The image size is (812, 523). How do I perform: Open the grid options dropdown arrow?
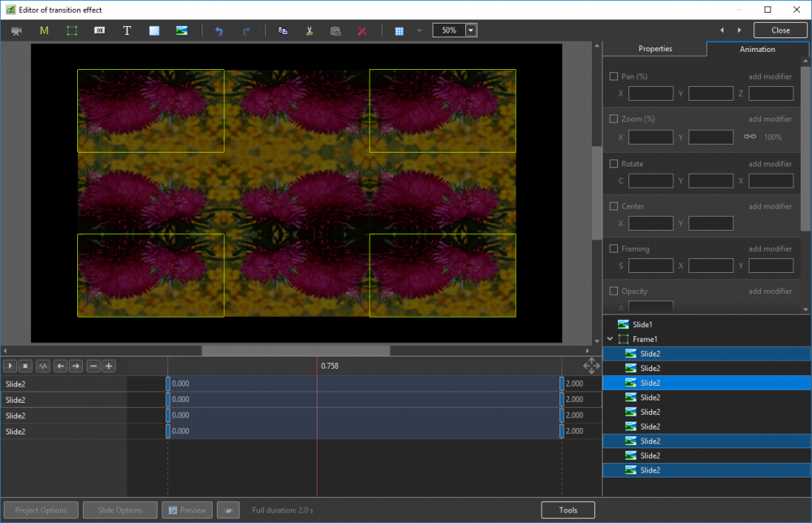click(x=419, y=31)
